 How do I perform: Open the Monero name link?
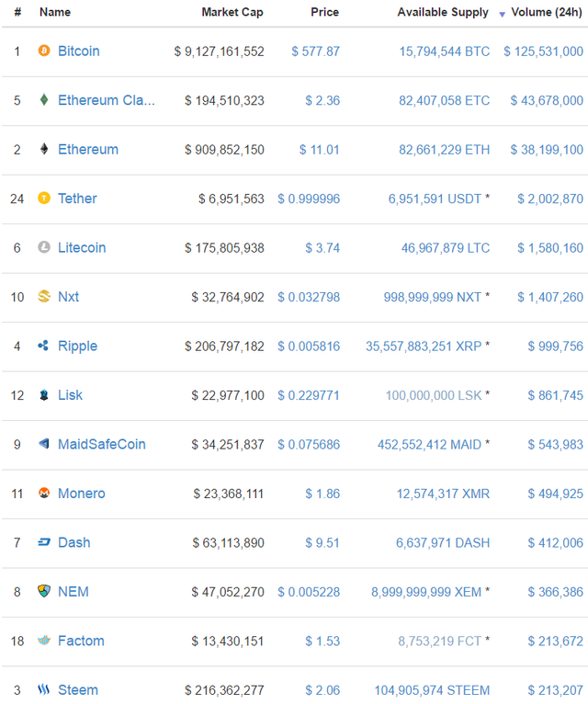click(81, 493)
